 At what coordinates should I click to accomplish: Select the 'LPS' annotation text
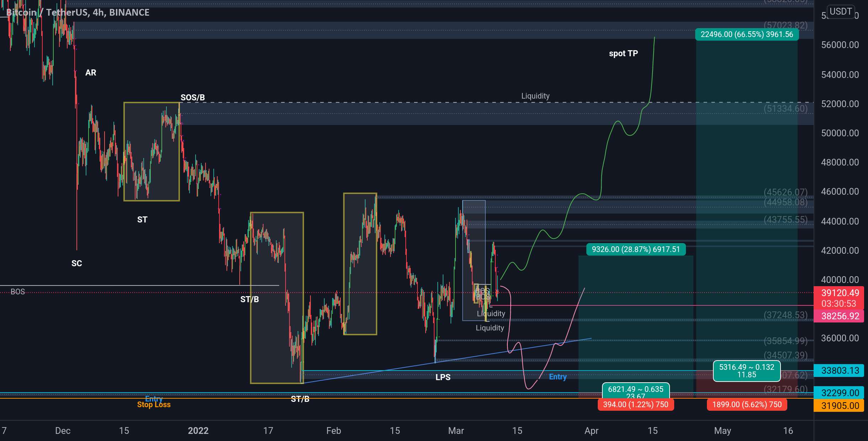coord(443,377)
